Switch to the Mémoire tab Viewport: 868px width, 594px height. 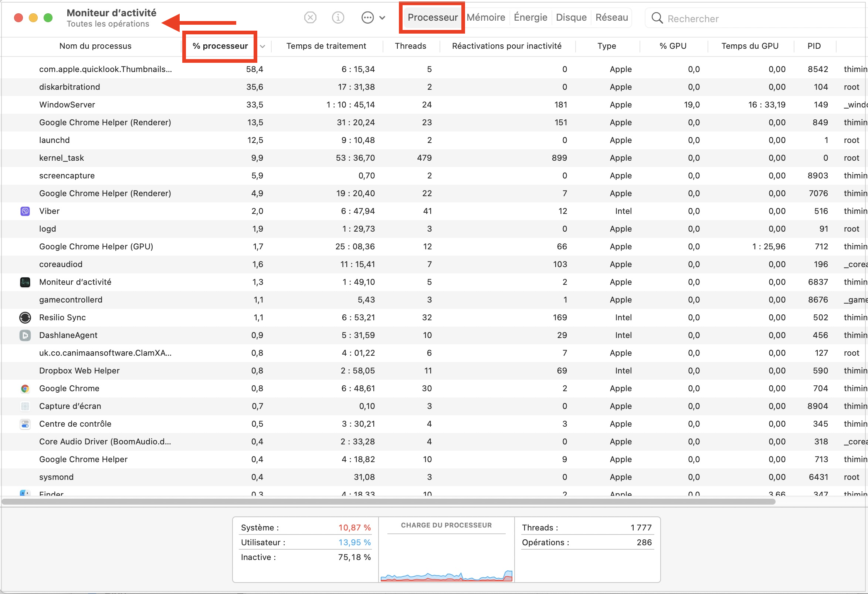coord(485,17)
